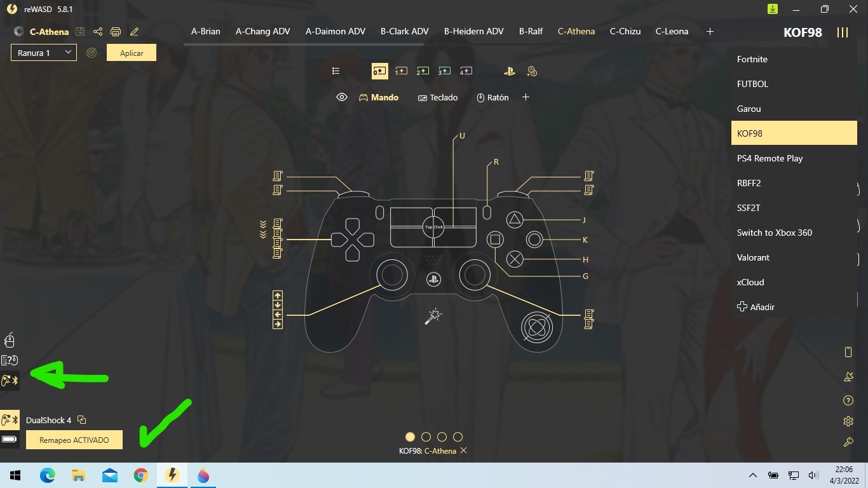Add a new config with plus

tap(710, 32)
